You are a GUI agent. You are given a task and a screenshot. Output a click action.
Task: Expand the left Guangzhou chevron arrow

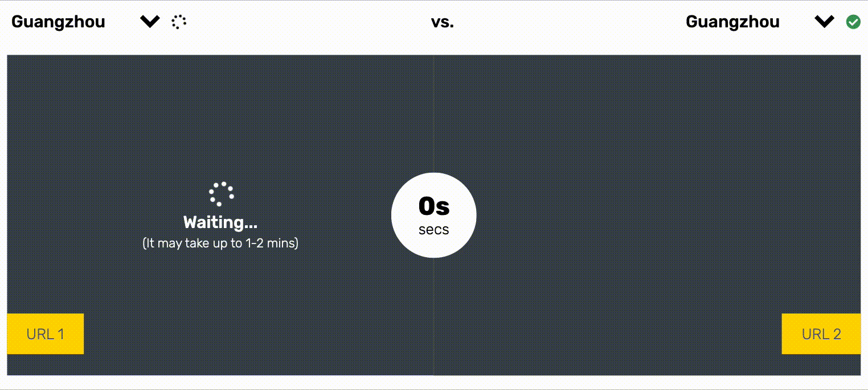[150, 22]
